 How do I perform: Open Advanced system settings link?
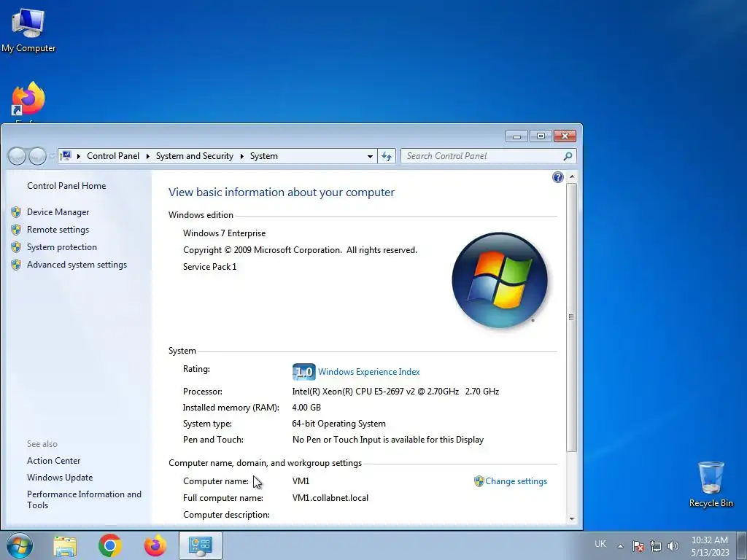point(77,265)
